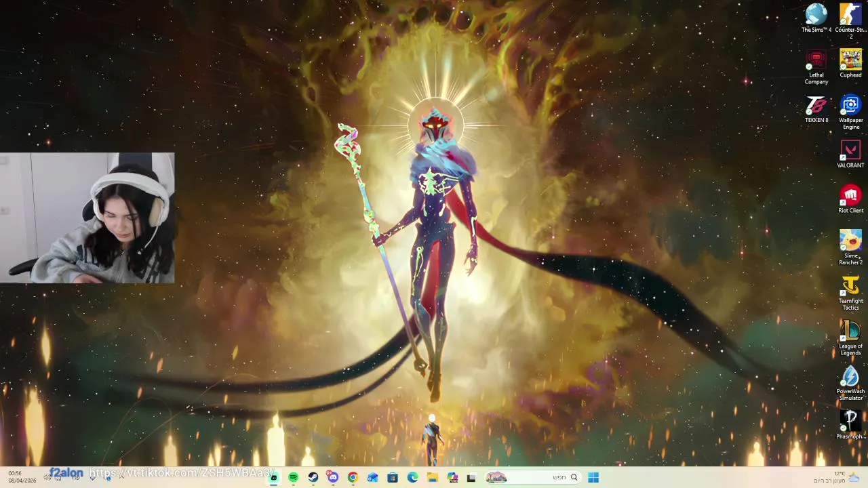
Task: Open Microsoft Store from the taskbar
Action: click(392, 478)
